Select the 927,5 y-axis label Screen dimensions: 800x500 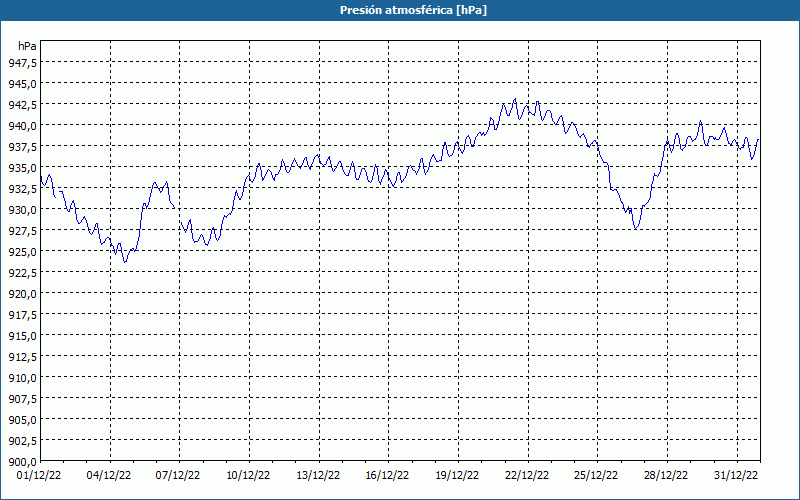point(22,230)
